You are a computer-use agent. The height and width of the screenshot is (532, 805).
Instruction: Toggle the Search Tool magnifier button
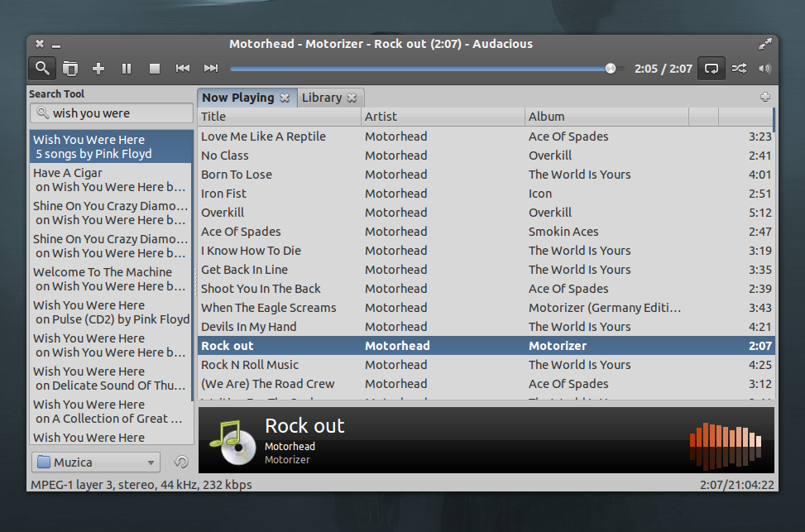click(42, 69)
